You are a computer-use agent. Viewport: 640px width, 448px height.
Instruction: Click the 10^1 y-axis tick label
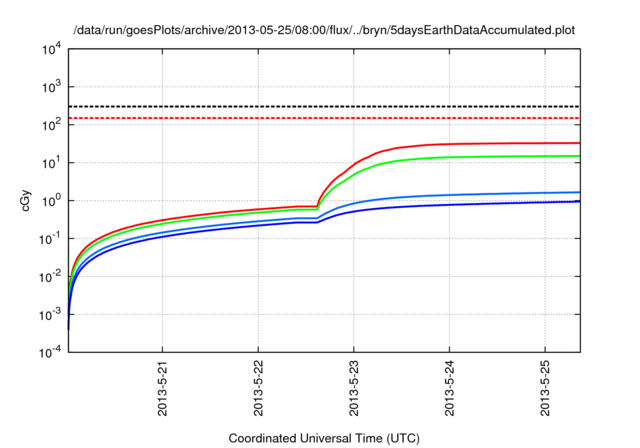tap(51, 162)
